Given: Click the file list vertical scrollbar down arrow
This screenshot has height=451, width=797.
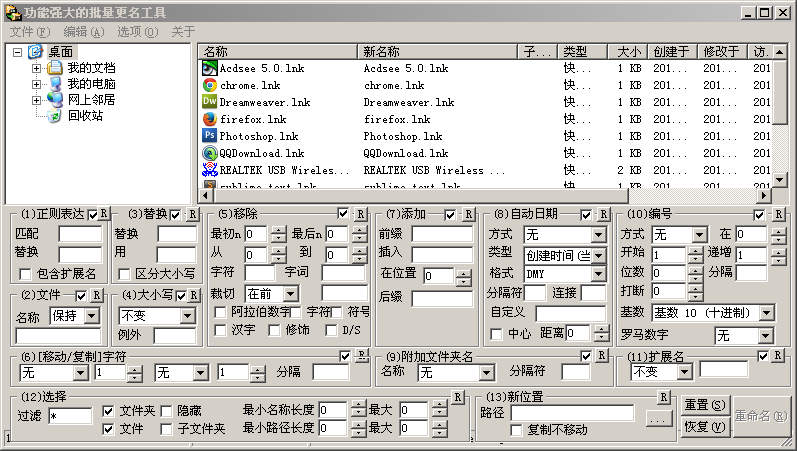Looking at the screenshot, I should 780,180.
